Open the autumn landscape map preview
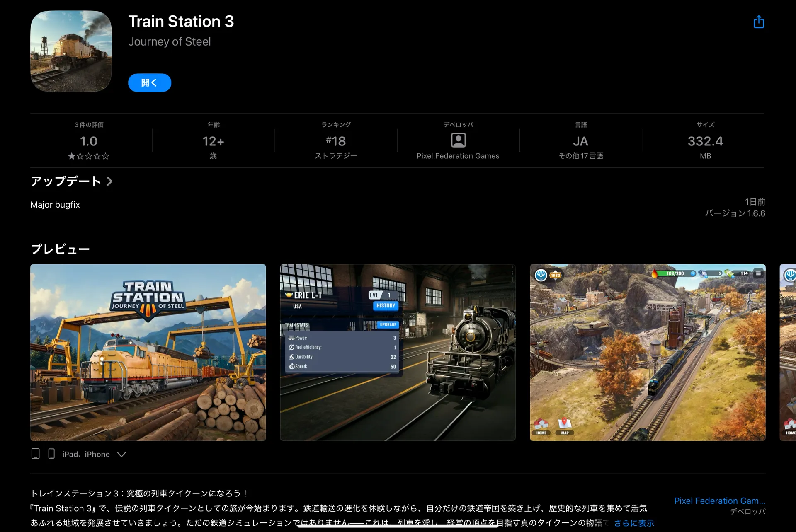 tap(648, 352)
